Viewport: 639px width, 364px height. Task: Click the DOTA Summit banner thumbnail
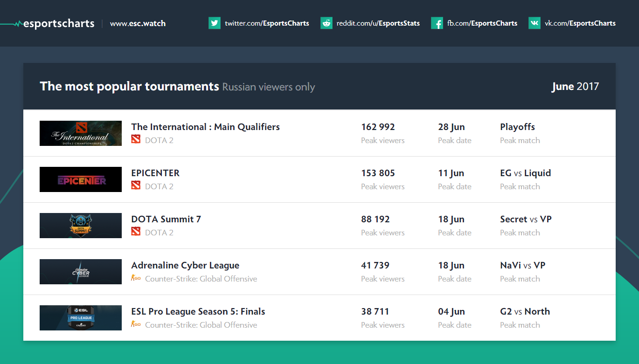81,226
